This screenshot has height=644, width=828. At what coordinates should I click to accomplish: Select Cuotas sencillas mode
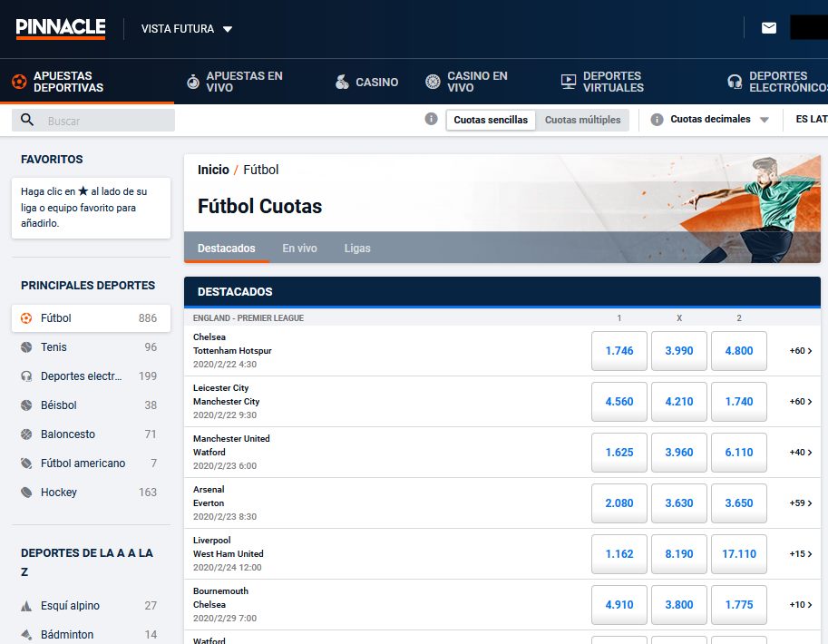(x=491, y=120)
